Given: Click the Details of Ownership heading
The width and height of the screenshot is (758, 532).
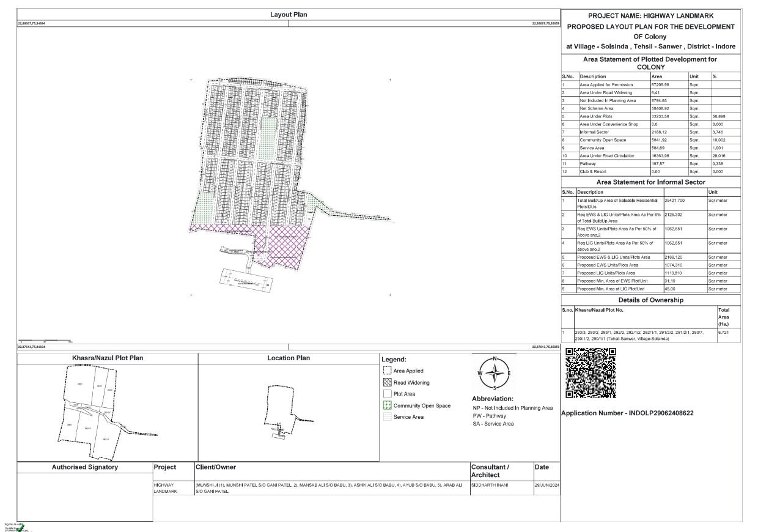Looking at the screenshot, I should coord(650,300).
